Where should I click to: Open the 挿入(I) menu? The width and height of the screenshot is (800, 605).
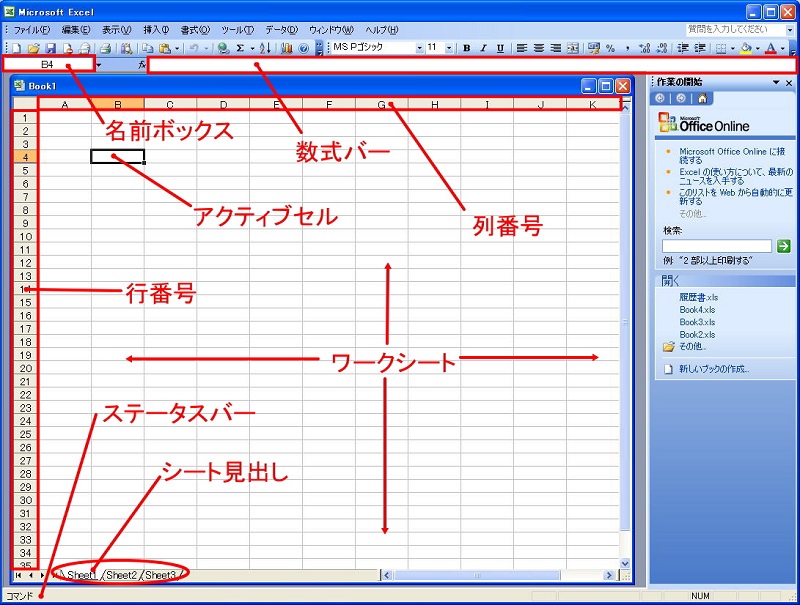pos(156,30)
